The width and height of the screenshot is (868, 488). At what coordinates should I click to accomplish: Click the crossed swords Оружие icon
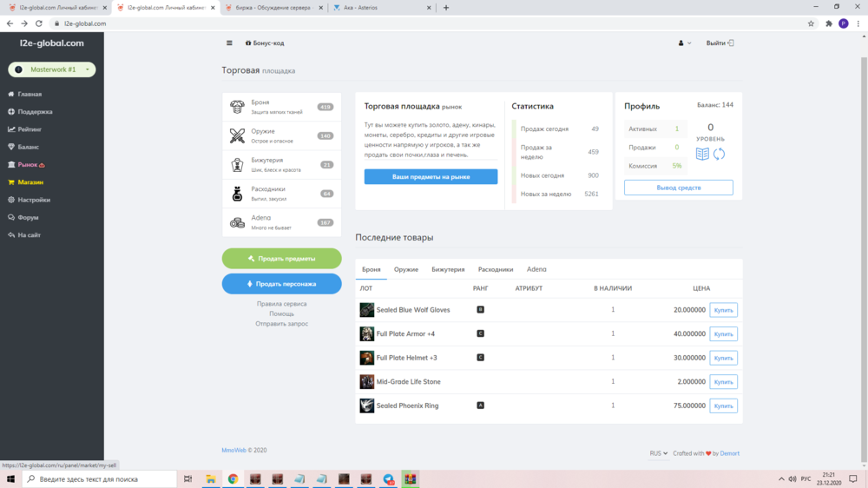pos(236,135)
